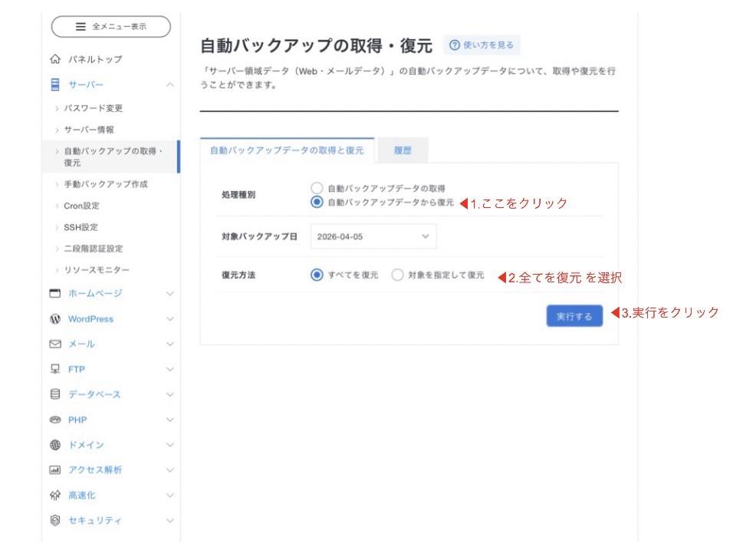Screen dimensions: 756x547
Task: Click the database cylinder icon
Action: point(54,394)
